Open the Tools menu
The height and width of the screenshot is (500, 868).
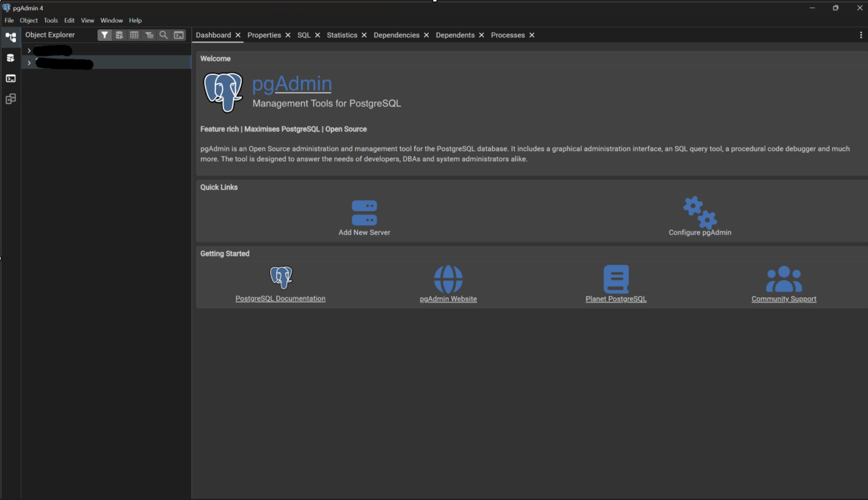pos(51,20)
